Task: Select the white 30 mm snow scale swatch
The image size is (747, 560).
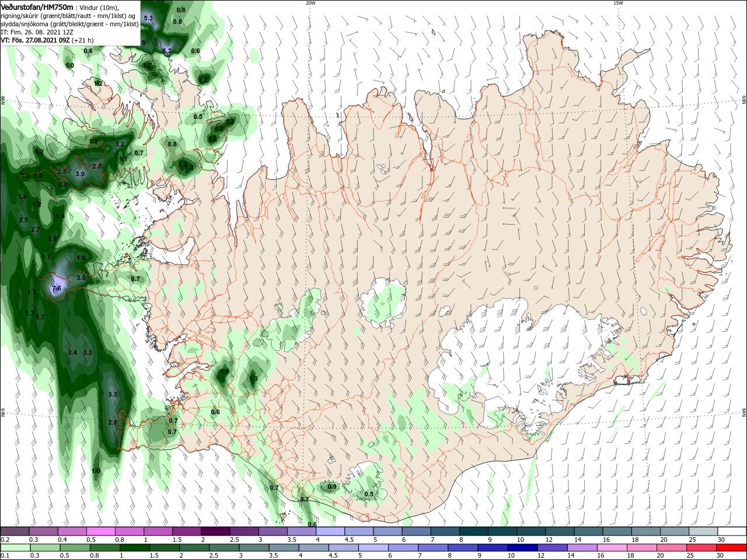Action: click(731, 531)
